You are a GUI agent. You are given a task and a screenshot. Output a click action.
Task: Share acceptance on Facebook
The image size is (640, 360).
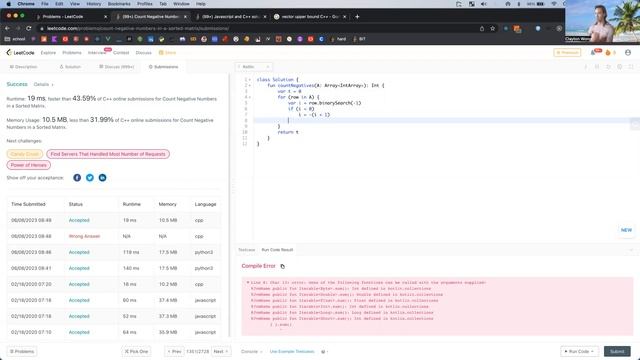click(77, 178)
